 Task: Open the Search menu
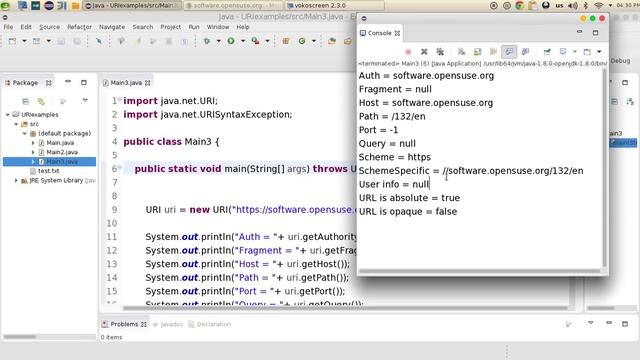pos(142,27)
